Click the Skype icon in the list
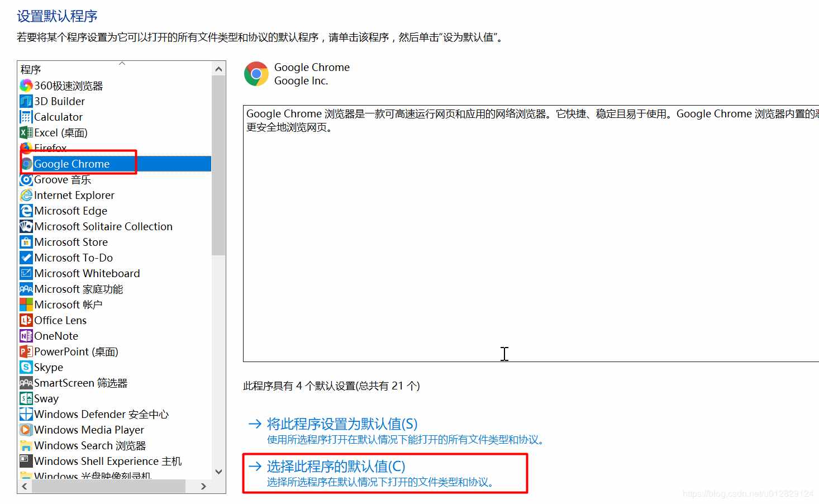The image size is (819, 504). [26, 367]
